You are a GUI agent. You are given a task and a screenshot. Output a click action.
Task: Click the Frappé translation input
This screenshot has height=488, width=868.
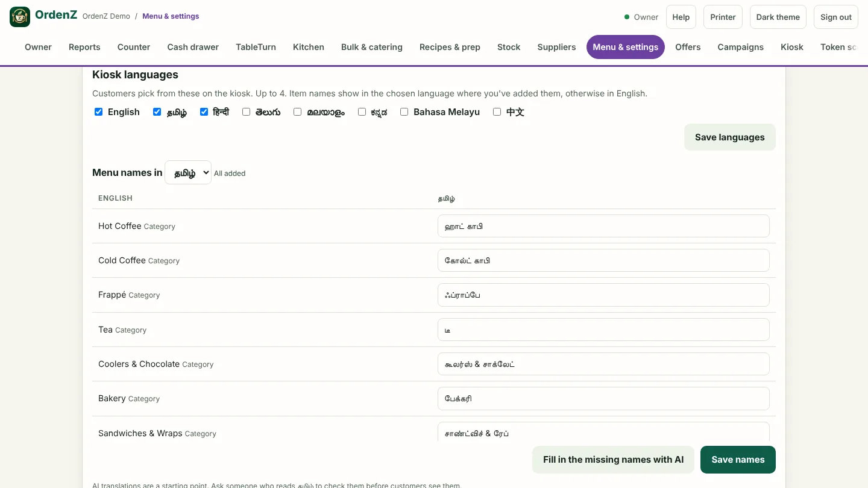[603, 295]
